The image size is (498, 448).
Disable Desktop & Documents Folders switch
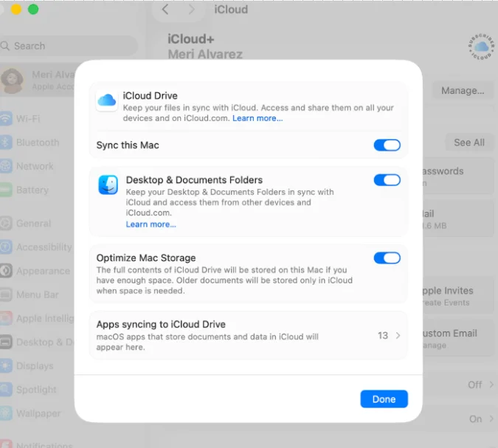(387, 180)
